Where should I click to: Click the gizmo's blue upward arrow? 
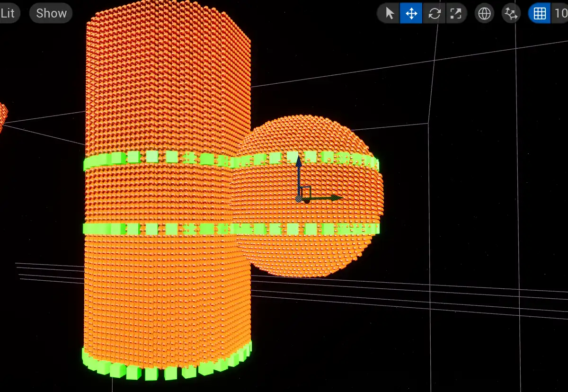(x=299, y=166)
